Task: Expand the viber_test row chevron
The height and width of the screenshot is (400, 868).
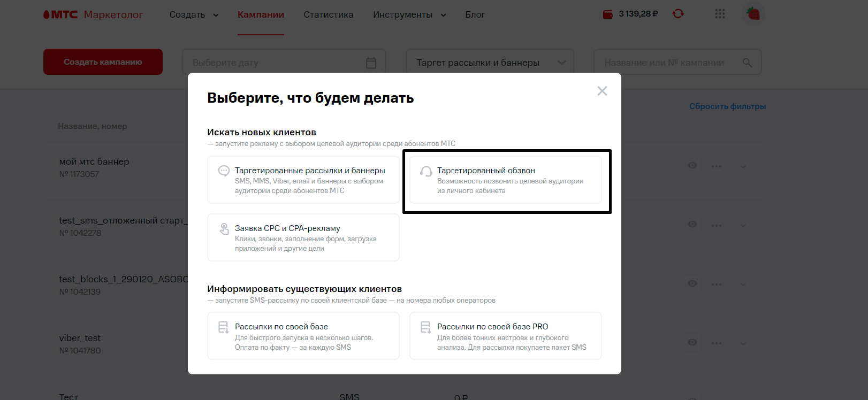Action: (743, 343)
